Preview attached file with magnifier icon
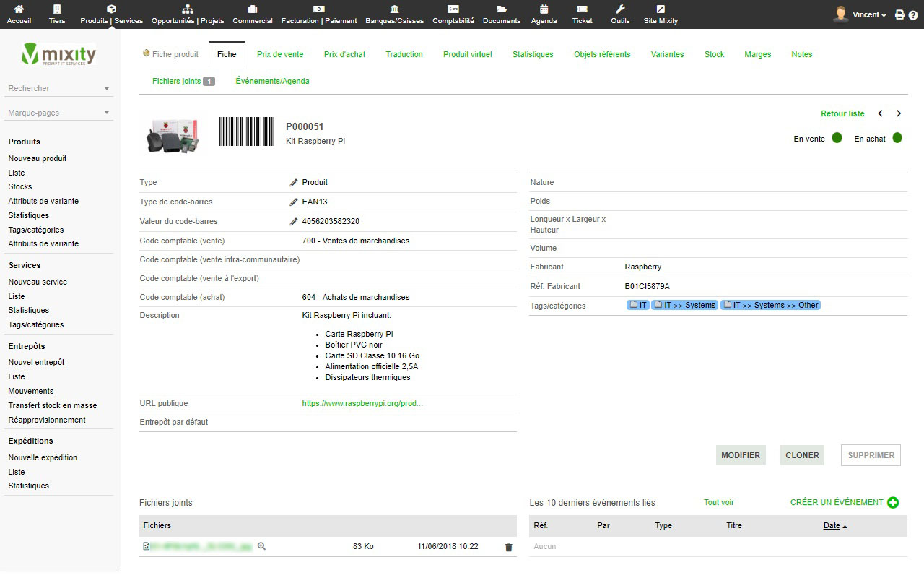The image size is (924, 578). pyautogui.click(x=261, y=547)
